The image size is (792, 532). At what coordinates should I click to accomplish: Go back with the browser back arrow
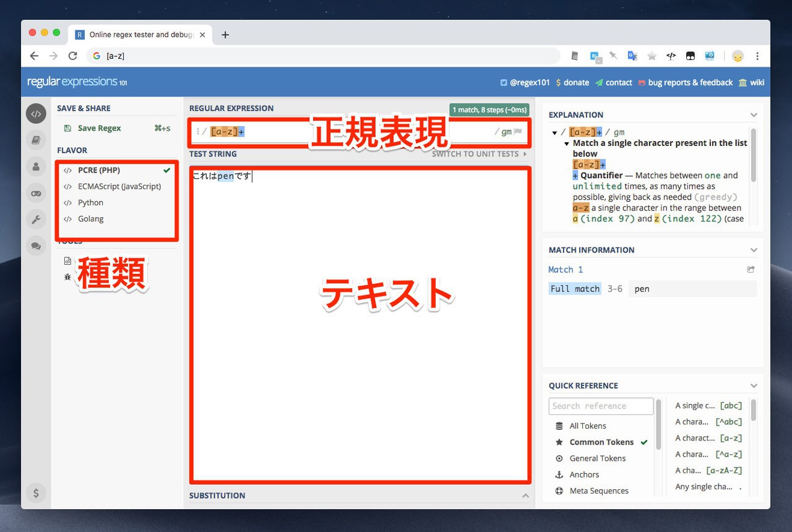[34, 56]
